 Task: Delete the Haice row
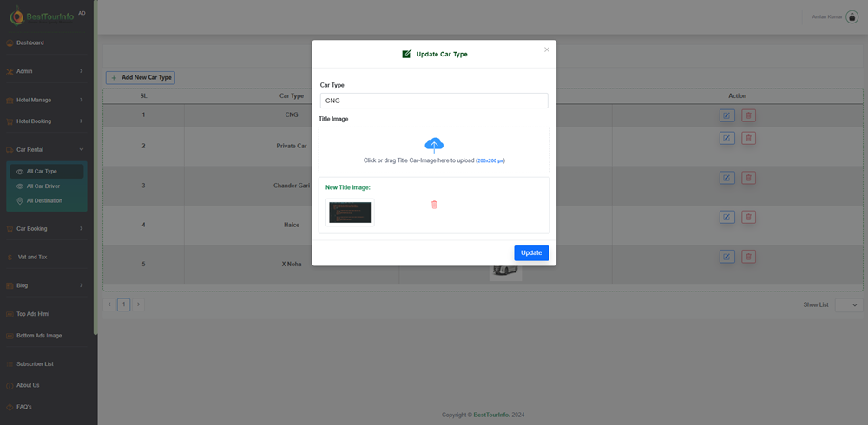[x=748, y=217]
